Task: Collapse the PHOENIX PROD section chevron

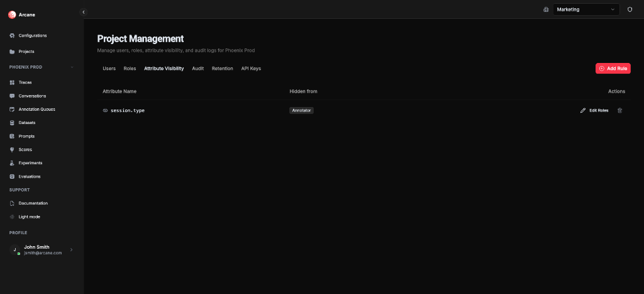Action: click(x=72, y=67)
